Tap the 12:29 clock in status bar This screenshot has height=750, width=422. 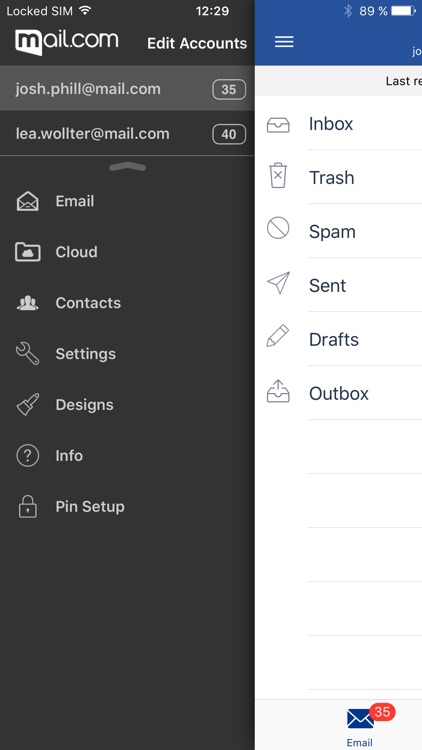coord(212,11)
